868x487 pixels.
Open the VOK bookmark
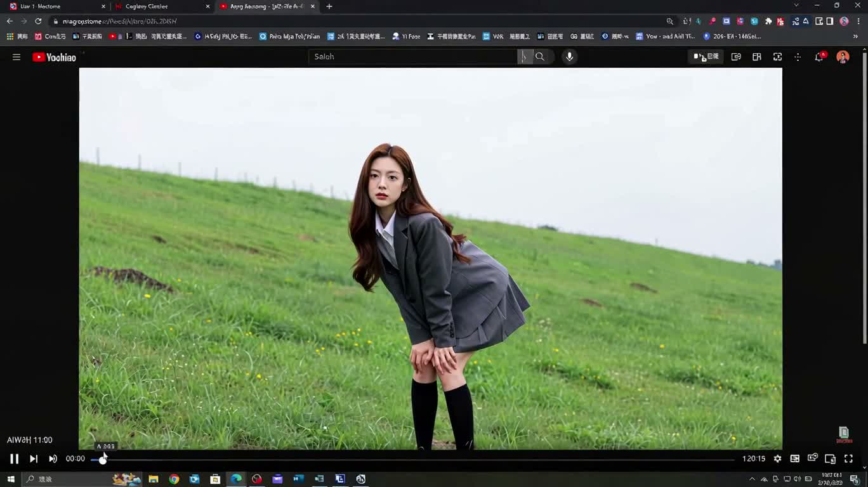[x=493, y=37]
